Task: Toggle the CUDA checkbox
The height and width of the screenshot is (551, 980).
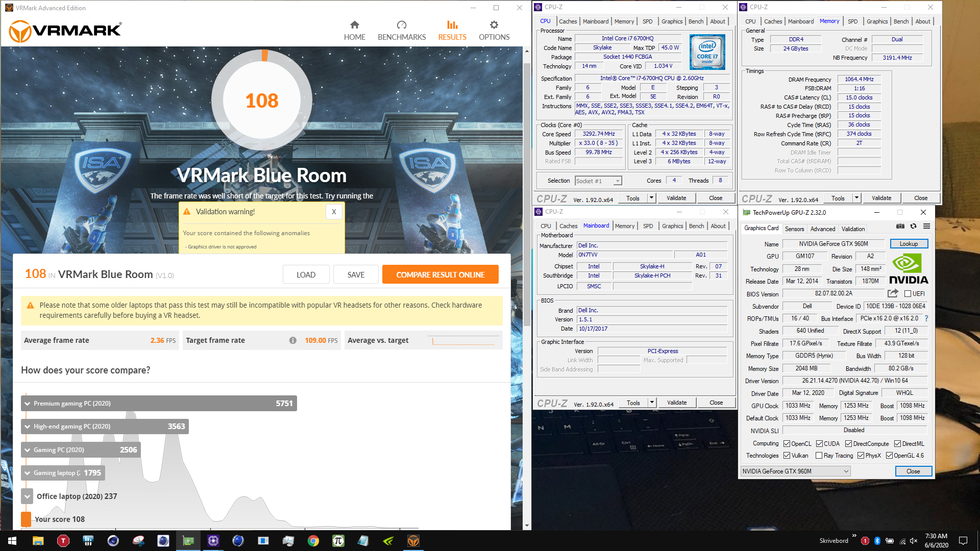Action: (819, 444)
